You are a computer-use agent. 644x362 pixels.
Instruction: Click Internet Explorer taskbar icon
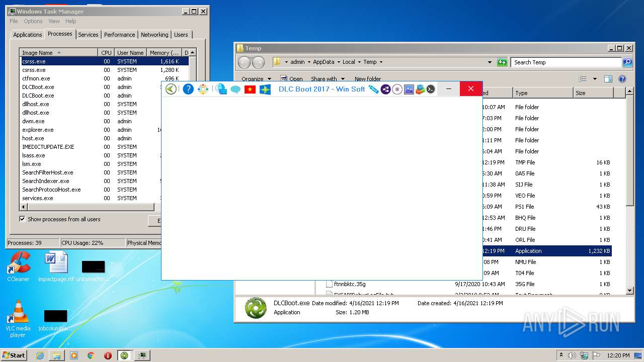(x=40, y=355)
